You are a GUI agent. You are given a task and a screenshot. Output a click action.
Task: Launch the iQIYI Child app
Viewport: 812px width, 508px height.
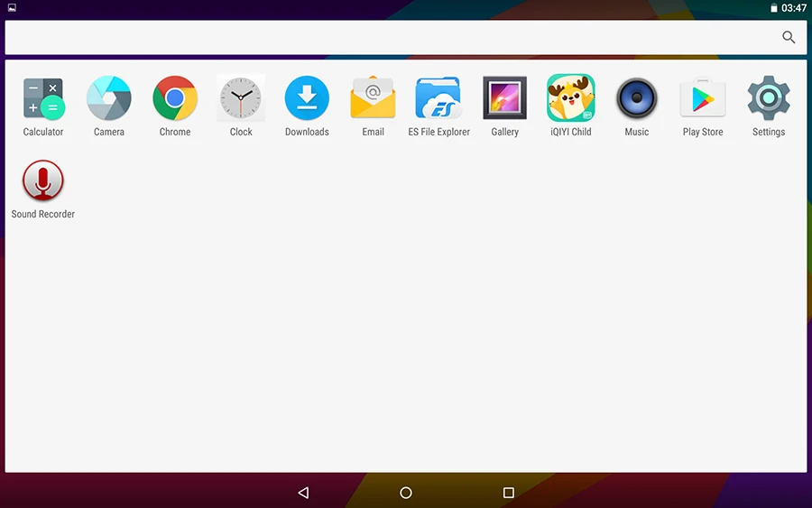click(x=571, y=98)
